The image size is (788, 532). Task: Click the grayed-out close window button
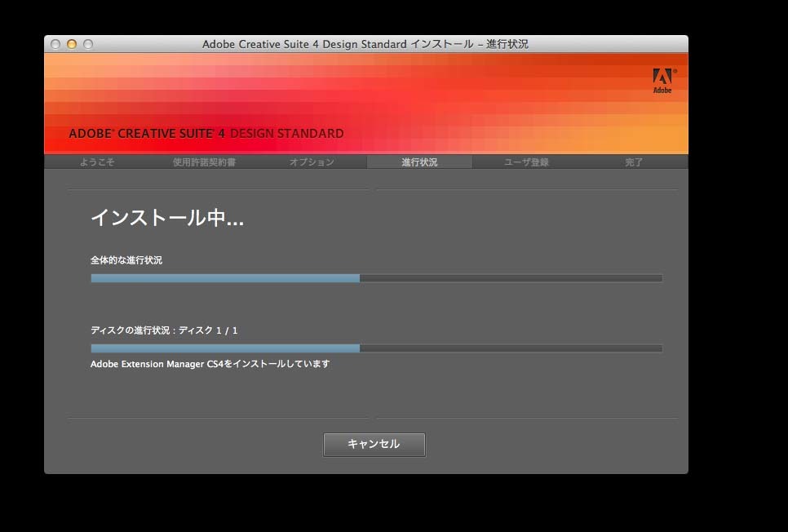click(x=55, y=44)
